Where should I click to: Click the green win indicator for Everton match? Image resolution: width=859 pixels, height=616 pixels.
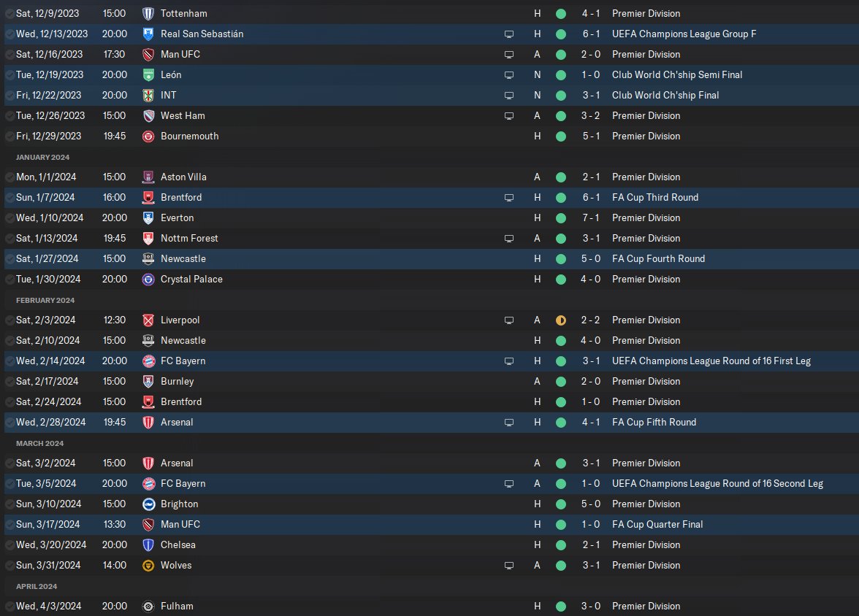point(560,218)
